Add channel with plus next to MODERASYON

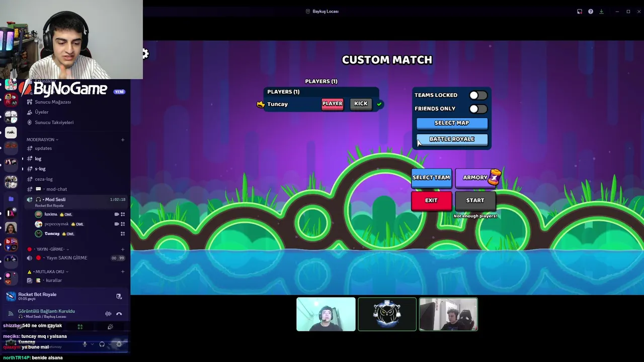pos(123,140)
